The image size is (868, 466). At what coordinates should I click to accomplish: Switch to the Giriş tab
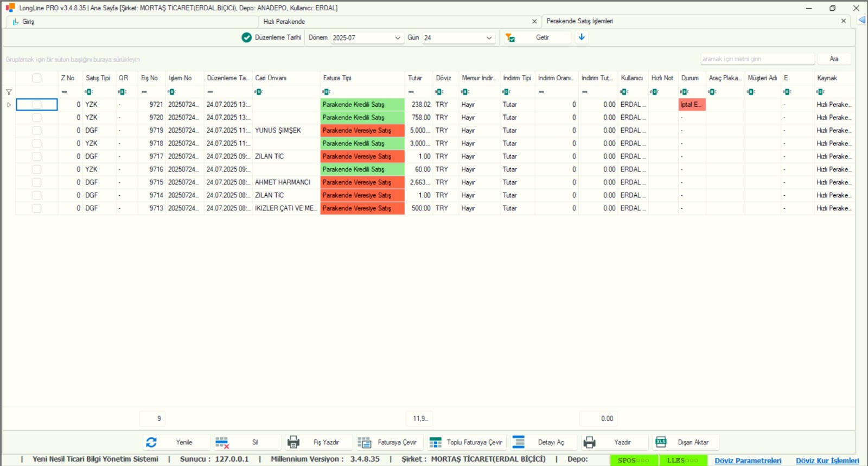[132, 22]
